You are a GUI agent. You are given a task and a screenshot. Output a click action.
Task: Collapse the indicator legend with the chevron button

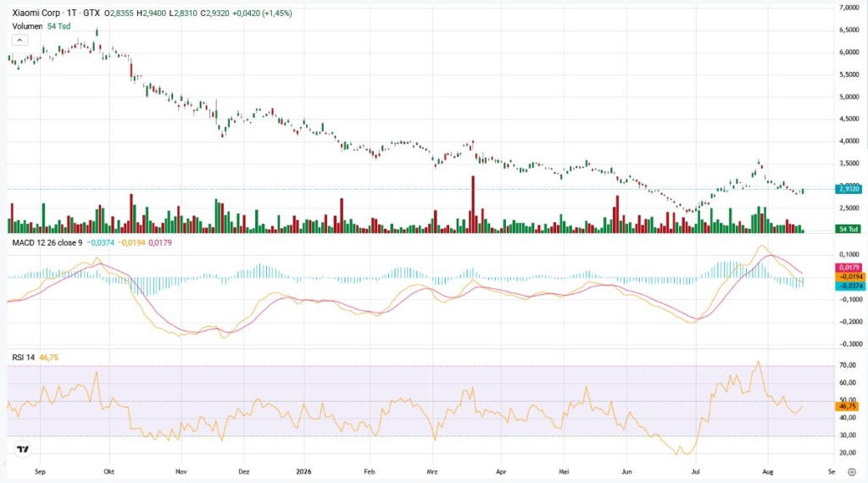point(19,40)
